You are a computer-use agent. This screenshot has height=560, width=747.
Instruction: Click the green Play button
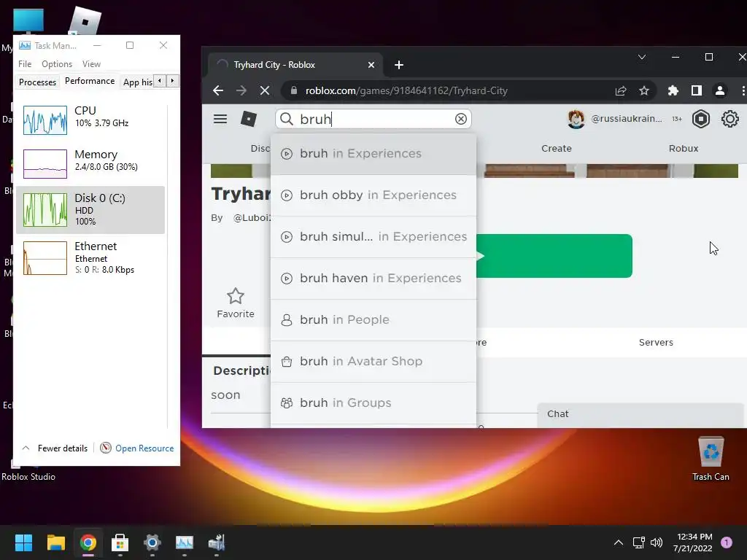tap(554, 256)
